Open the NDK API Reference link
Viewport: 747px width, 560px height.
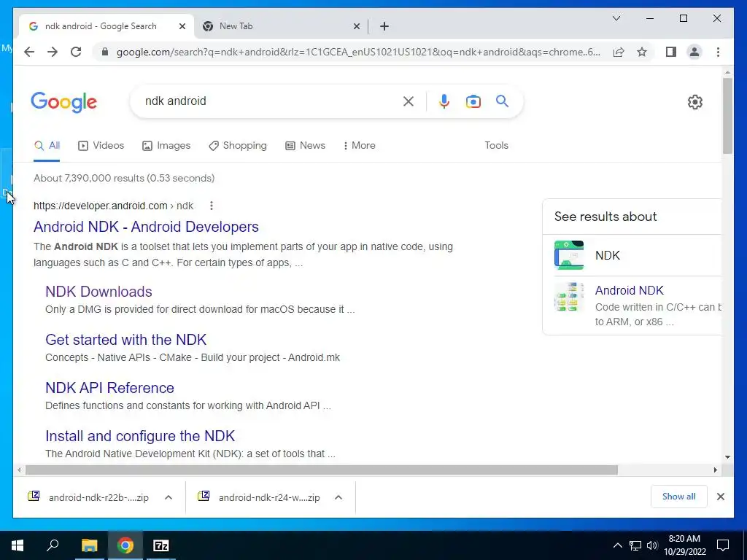pos(109,388)
